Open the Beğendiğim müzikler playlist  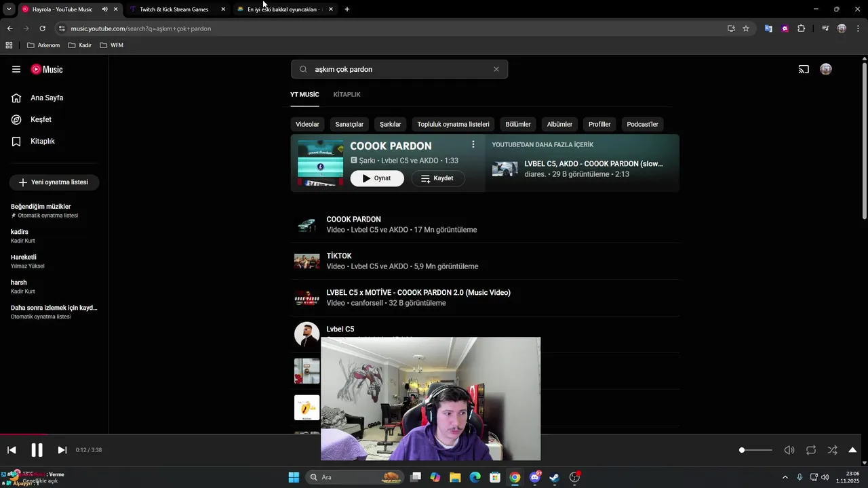54,211
